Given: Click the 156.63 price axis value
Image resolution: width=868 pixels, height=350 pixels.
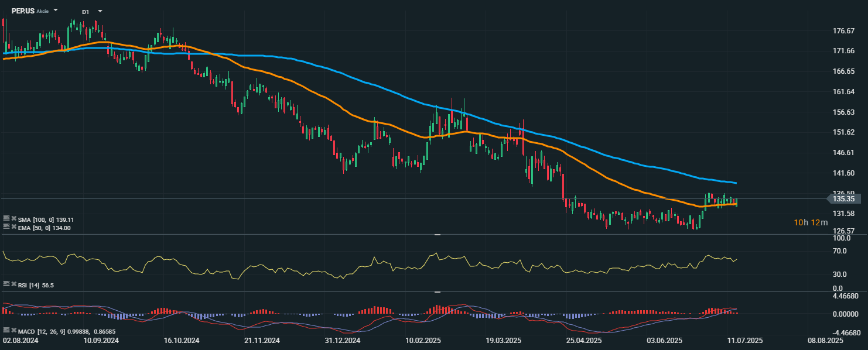Looking at the screenshot, I should 843,112.
